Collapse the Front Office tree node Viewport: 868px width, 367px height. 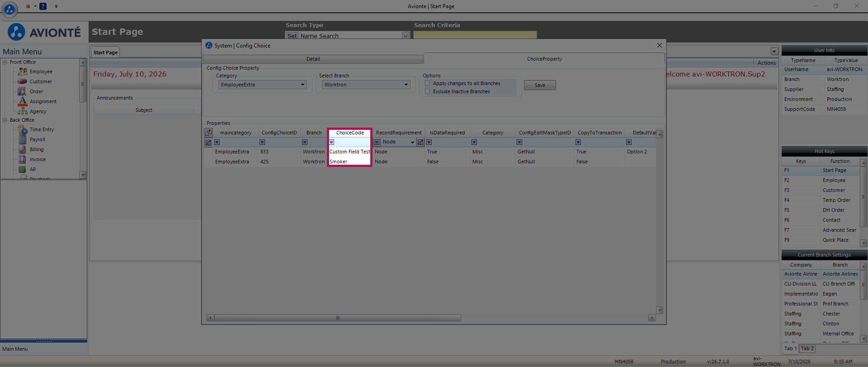click(5, 62)
